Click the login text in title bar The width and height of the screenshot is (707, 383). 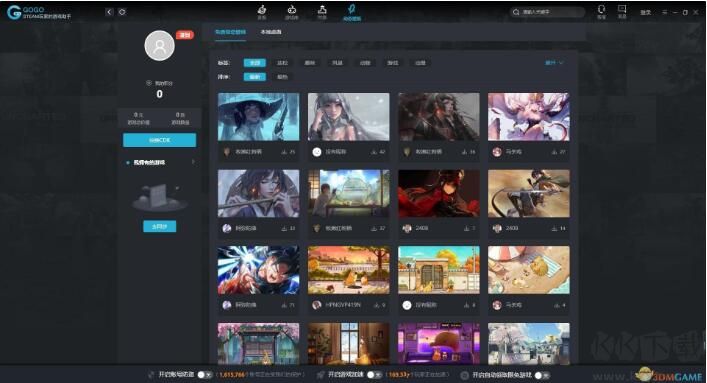click(646, 12)
